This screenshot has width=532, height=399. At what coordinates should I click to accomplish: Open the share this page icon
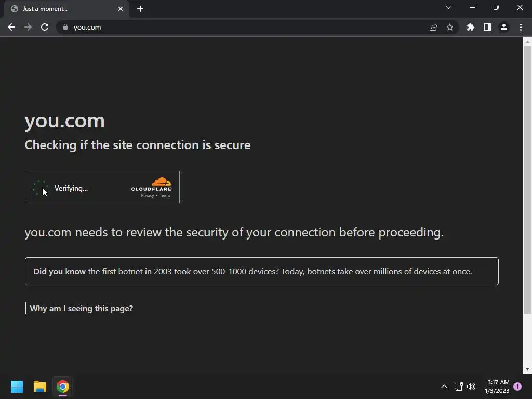pos(433,27)
